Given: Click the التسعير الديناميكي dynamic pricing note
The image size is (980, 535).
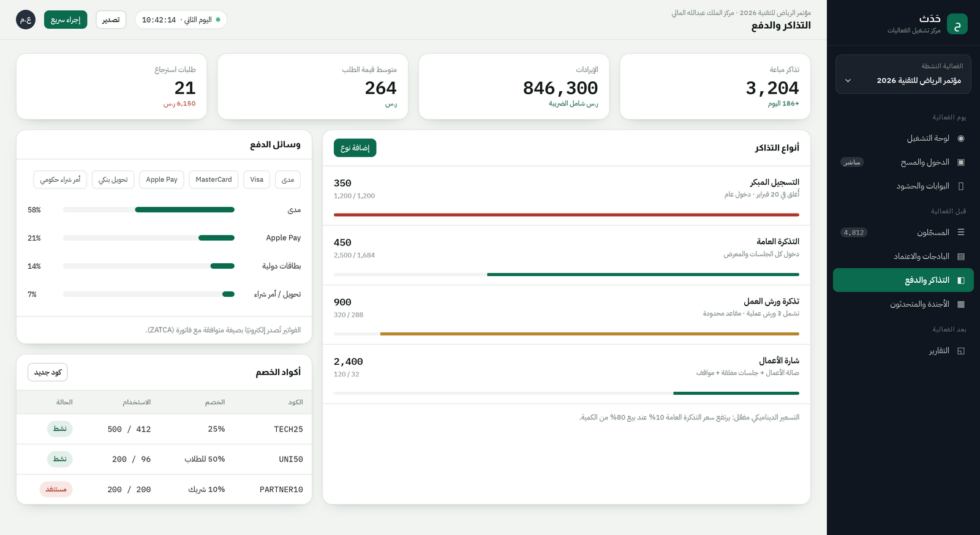Looking at the screenshot, I should click(x=689, y=417).
